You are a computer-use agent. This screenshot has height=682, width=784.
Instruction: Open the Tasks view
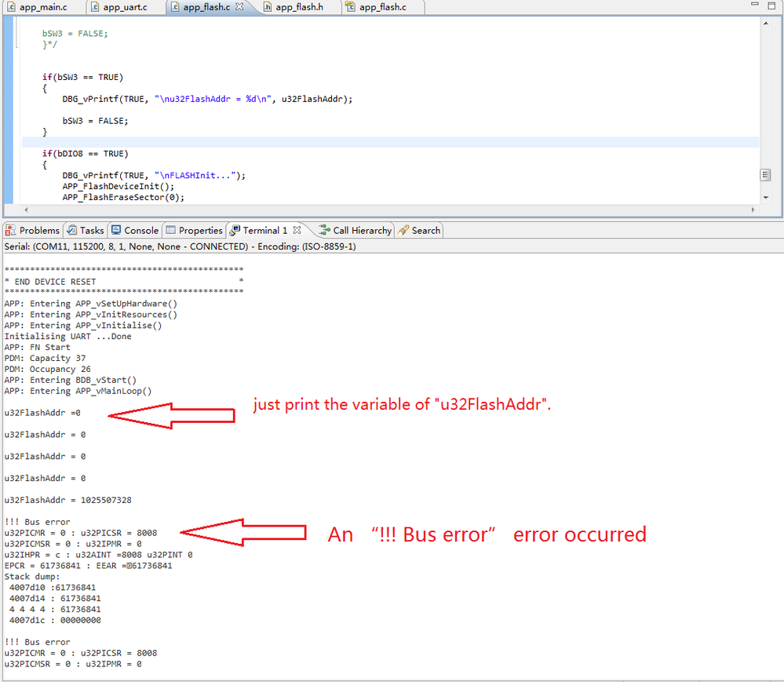coord(86,231)
